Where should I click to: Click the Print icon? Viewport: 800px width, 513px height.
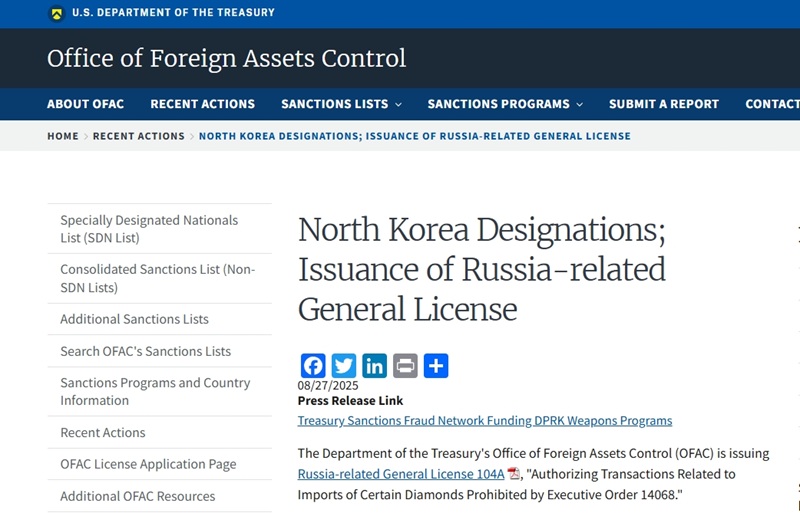tap(405, 366)
